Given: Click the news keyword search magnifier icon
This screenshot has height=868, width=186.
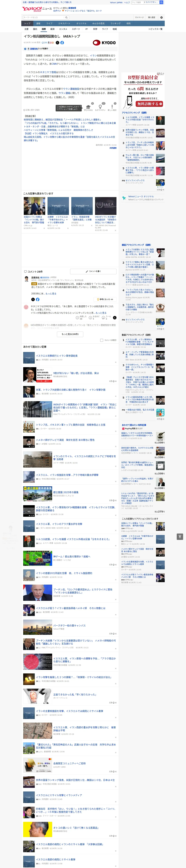Looking at the screenshot, I should point(66,18).
